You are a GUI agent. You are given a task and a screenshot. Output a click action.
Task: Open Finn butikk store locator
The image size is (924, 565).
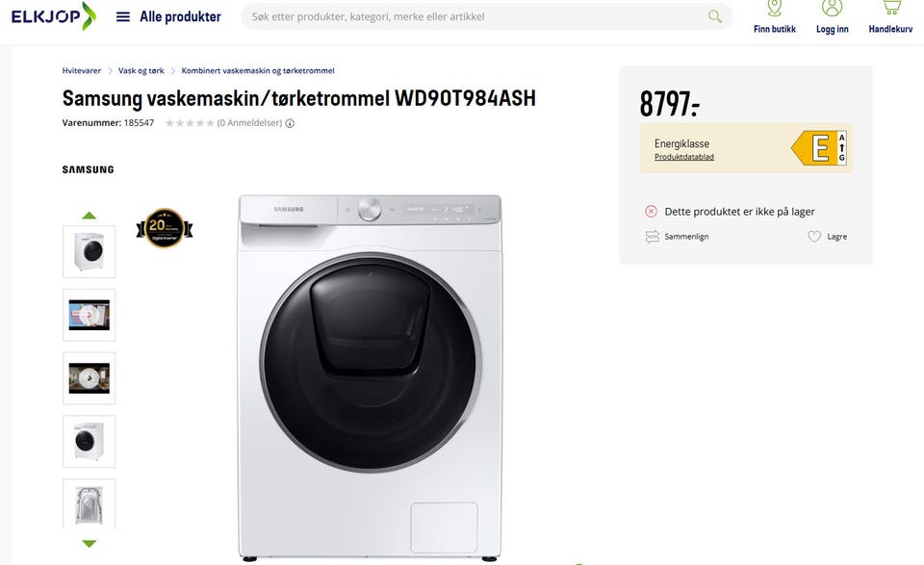pyautogui.click(x=774, y=17)
